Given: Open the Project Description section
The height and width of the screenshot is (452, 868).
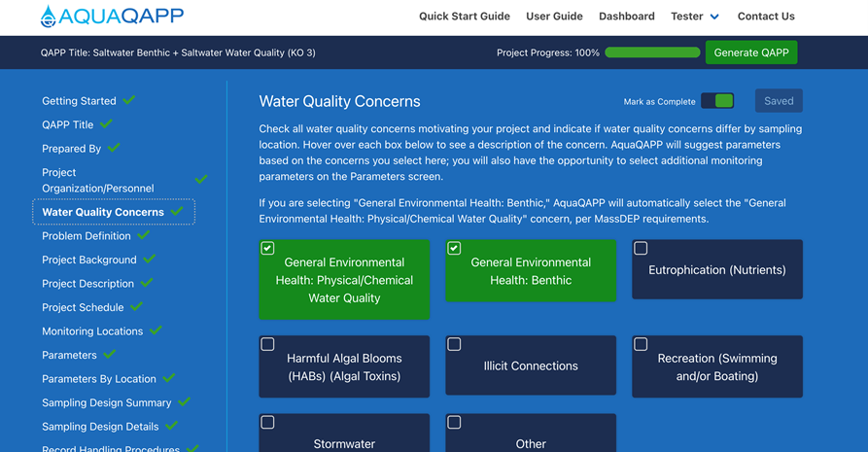Looking at the screenshot, I should click(x=88, y=284).
